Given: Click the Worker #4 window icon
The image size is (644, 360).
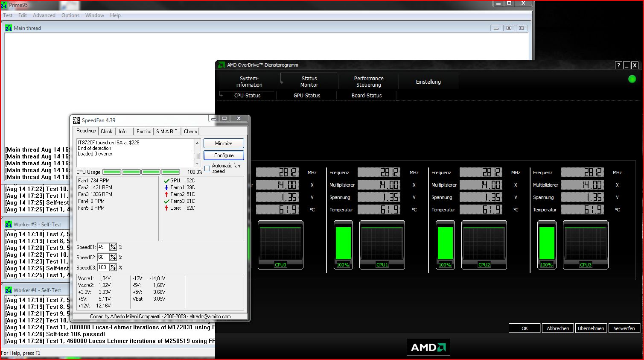Looking at the screenshot, I should pyautogui.click(x=9, y=290).
